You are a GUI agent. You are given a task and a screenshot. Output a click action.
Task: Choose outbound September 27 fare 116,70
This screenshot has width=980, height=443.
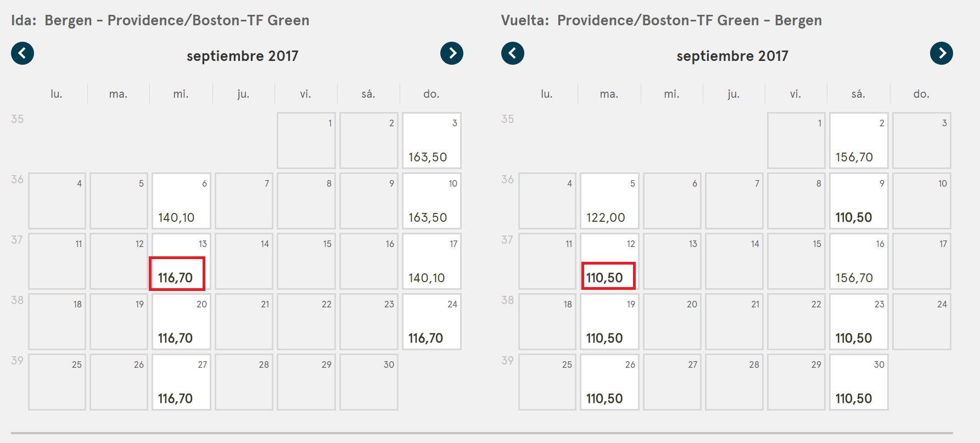(x=181, y=382)
